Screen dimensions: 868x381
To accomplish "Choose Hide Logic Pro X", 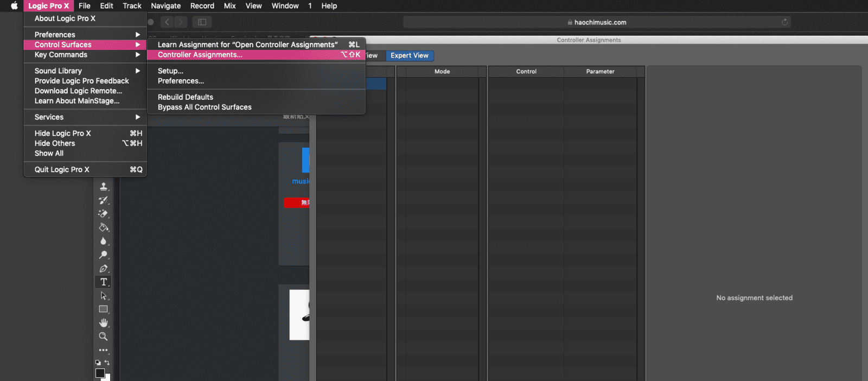I will (x=85, y=134).
